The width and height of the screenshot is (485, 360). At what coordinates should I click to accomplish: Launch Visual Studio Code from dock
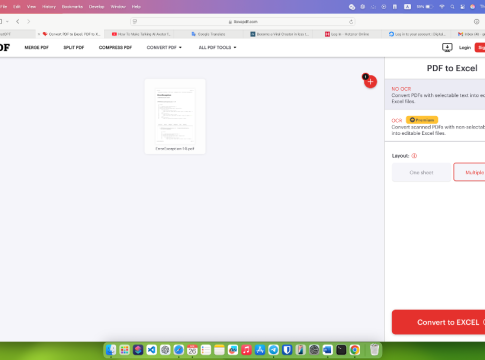[x=151, y=350]
